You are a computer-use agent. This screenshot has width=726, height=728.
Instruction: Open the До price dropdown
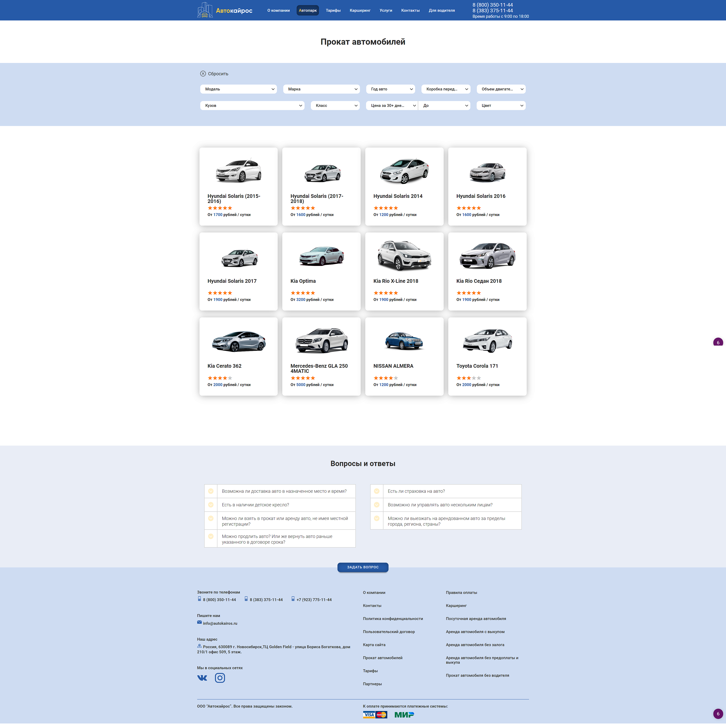pos(444,106)
